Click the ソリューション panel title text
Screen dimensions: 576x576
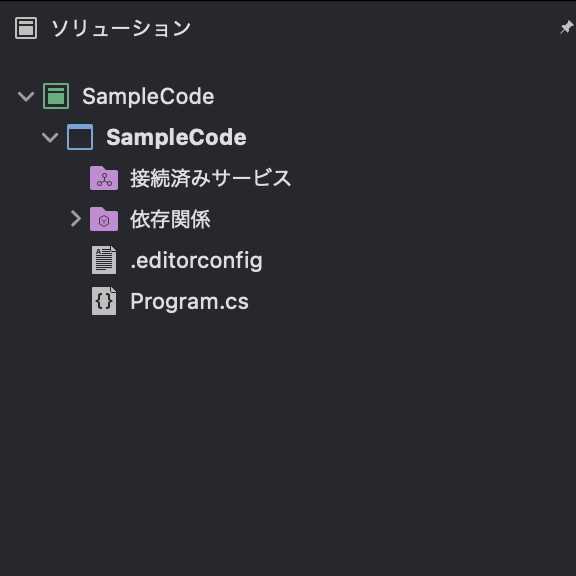tap(121, 28)
